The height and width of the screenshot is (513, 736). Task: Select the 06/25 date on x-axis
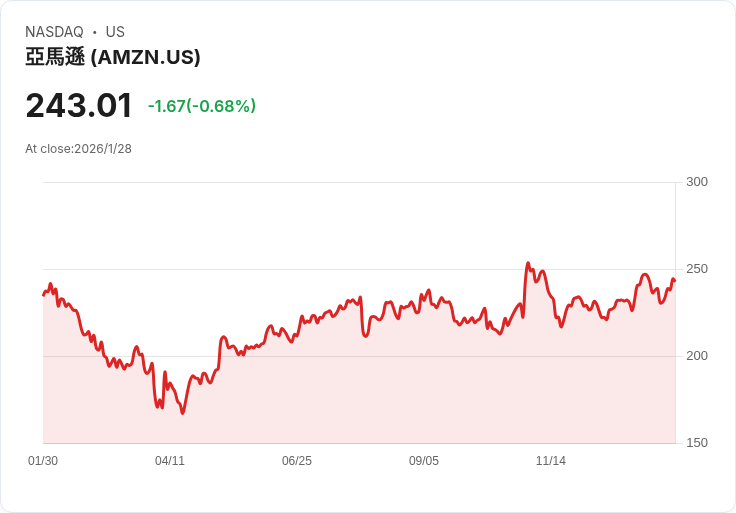pos(297,461)
